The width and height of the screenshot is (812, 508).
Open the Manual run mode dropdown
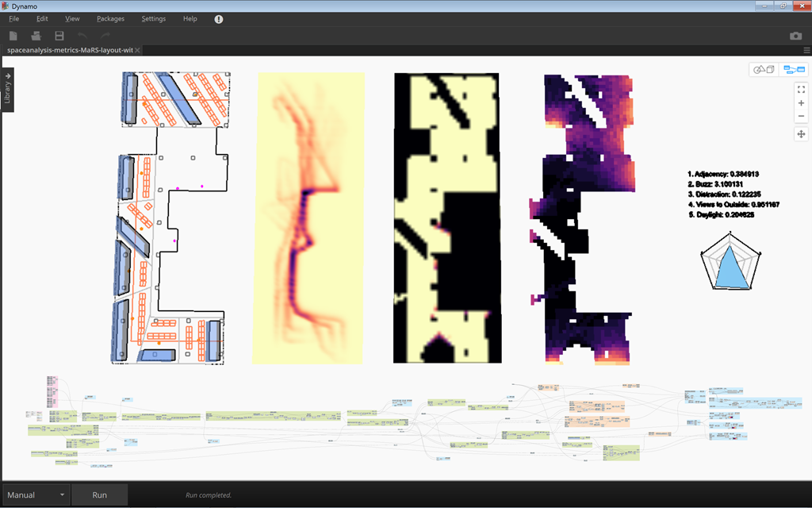pyautogui.click(x=35, y=495)
